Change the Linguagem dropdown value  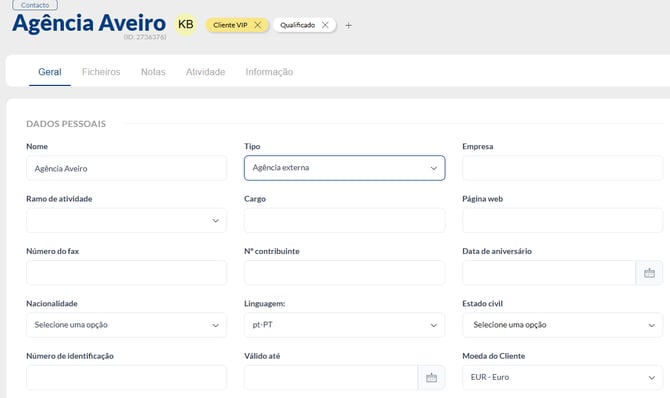point(344,325)
